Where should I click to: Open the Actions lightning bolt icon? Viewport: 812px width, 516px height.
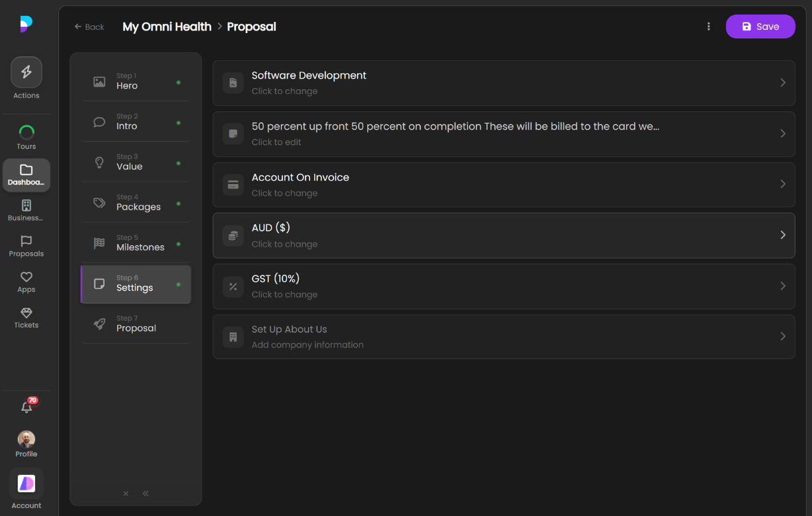26,73
